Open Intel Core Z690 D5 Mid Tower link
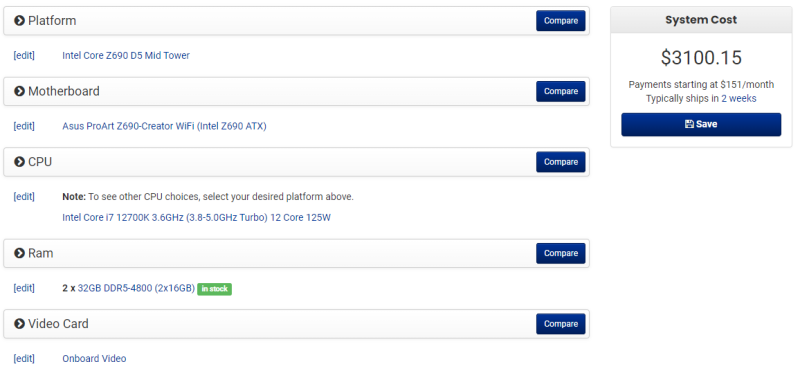 point(126,55)
